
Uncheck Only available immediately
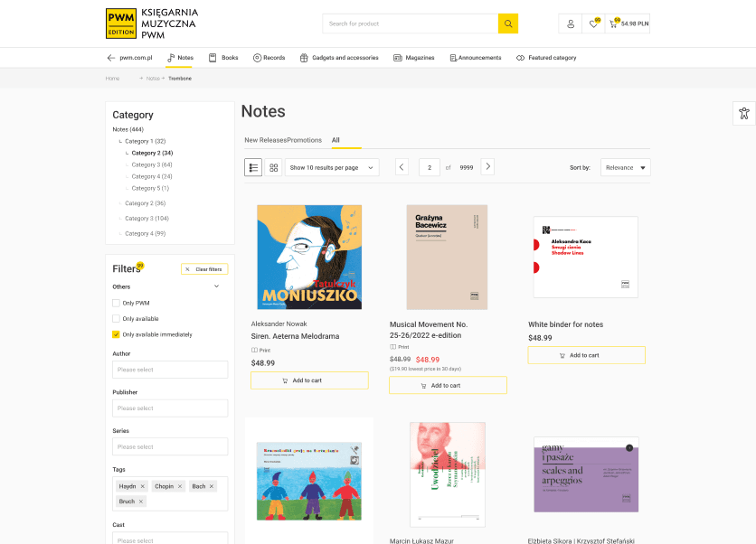[116, 334]
